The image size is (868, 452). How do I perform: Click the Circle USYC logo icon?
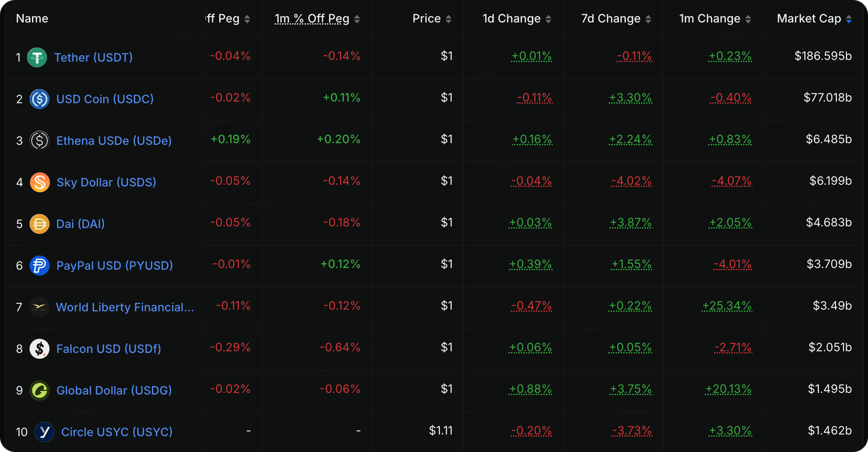point(44,432)
